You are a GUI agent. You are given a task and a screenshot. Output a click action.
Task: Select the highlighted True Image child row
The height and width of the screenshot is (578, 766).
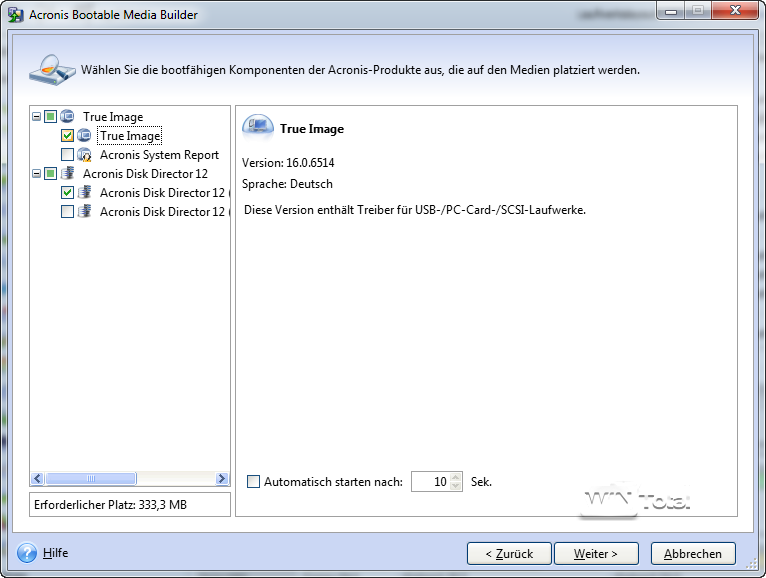point(130,136)
